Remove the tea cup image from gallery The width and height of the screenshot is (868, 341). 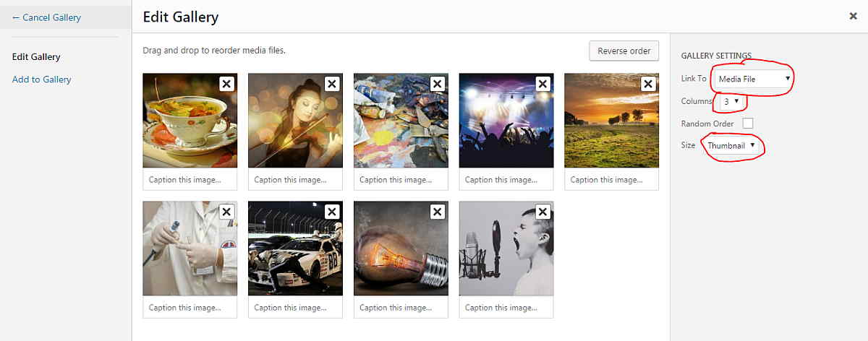pyautogui.click(x=226, y=84)
